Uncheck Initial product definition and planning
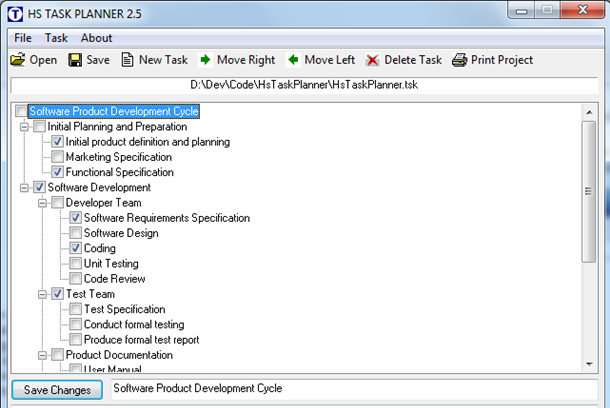The image size is (610, 408). [58, 142]
